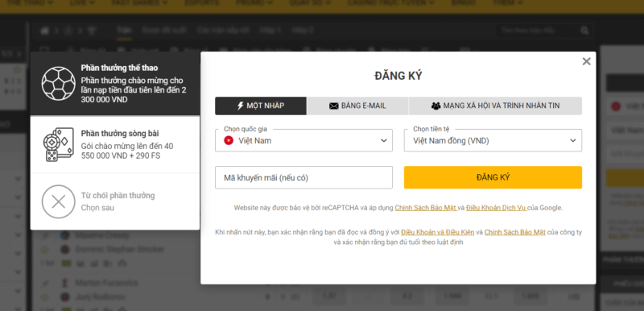Viewport: 644px width, 311px height.
Task: Click the decline bonus X circle icon
Action: coord(58,201)
